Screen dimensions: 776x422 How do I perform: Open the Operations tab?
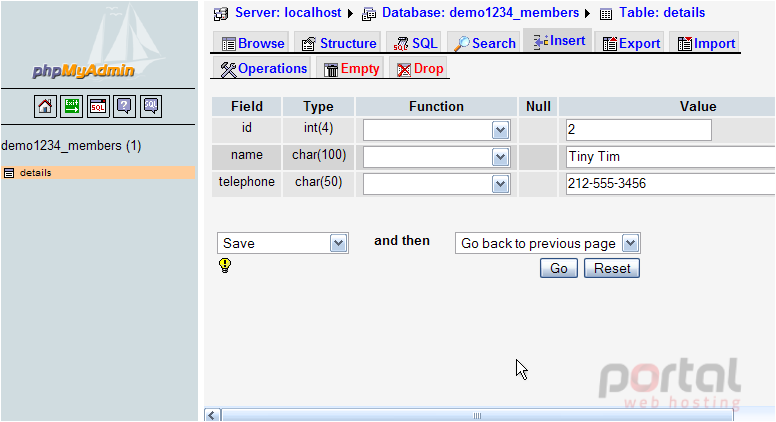[x=263, y=69]
